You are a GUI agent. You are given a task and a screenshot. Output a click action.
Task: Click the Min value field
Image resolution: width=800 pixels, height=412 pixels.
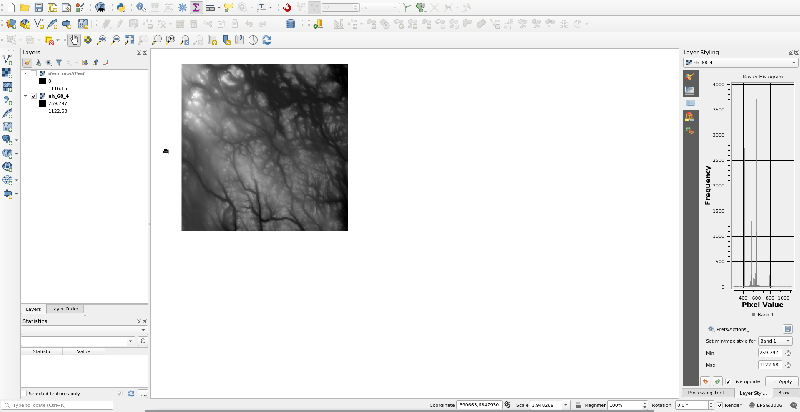[770, 353]
